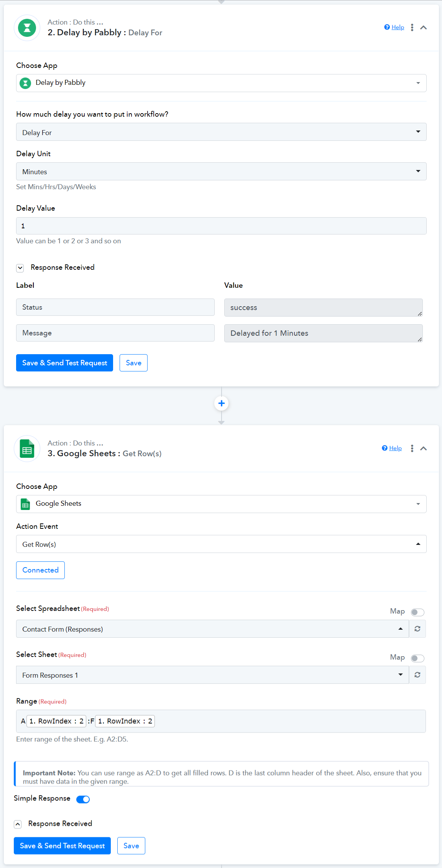The image size is (442, 868).
Task: Click the success value field
Action: tap(323, 307)
